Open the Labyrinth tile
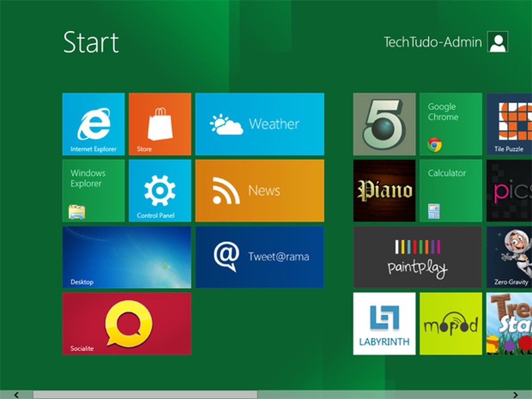 tap(384, 324)
